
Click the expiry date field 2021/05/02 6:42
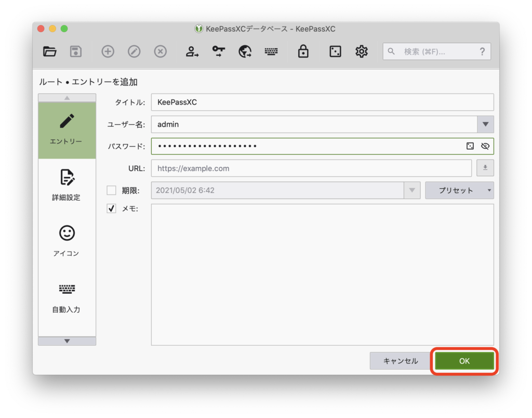pyautogui.click(x=277, y=190)
